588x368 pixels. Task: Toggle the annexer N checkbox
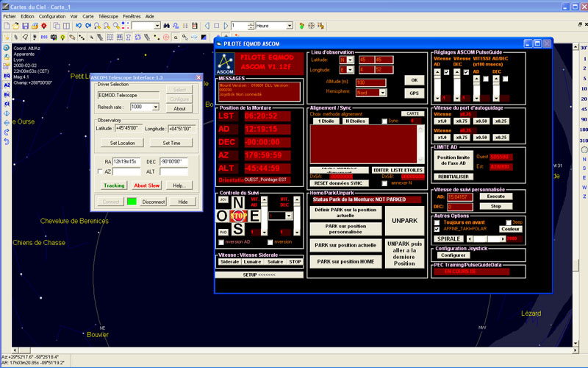384,183
